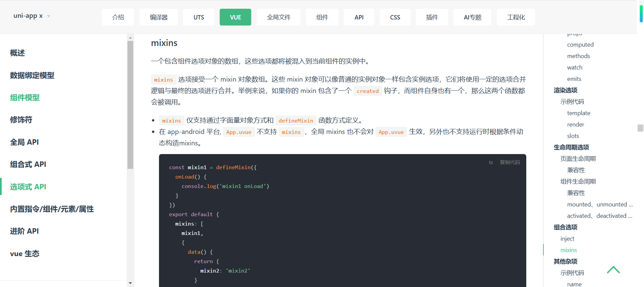
Task: Open the 全局文件 tab
Action: pos(278,17)
